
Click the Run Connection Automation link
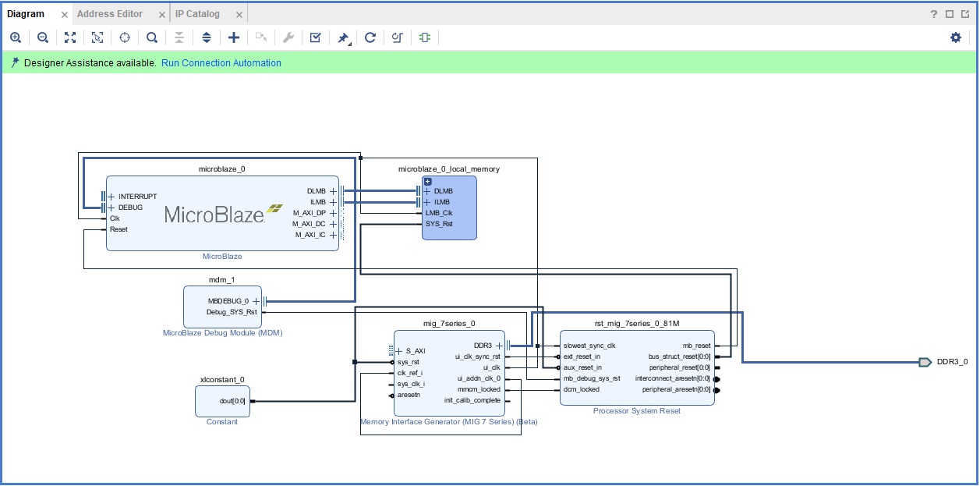tap(221, 63)
